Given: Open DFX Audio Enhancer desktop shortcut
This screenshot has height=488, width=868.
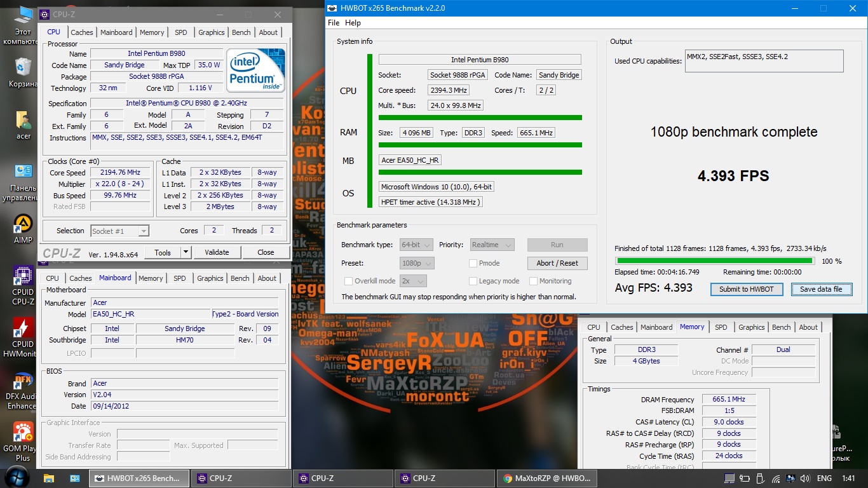Looking at the screenshot, I should (22, 390).
